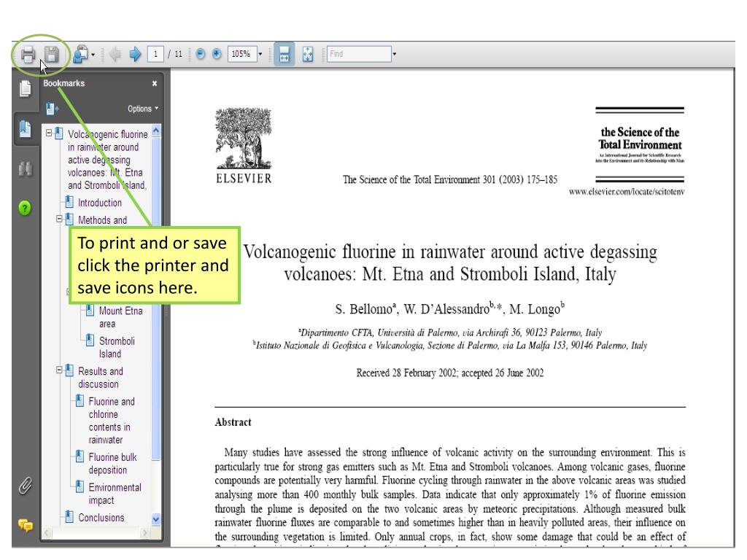747x560 pixels.
Task: Collapse the Methods and bookmark node
Action: click(59, 219)
